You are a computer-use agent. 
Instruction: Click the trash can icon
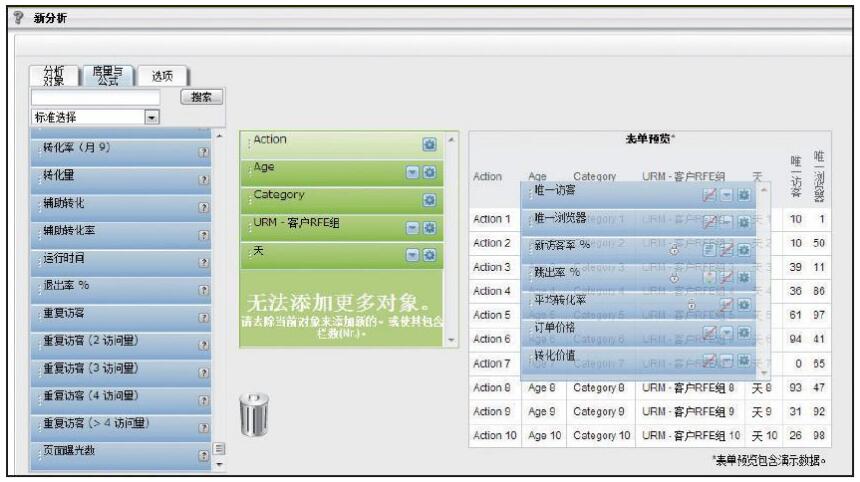point(253,412)
